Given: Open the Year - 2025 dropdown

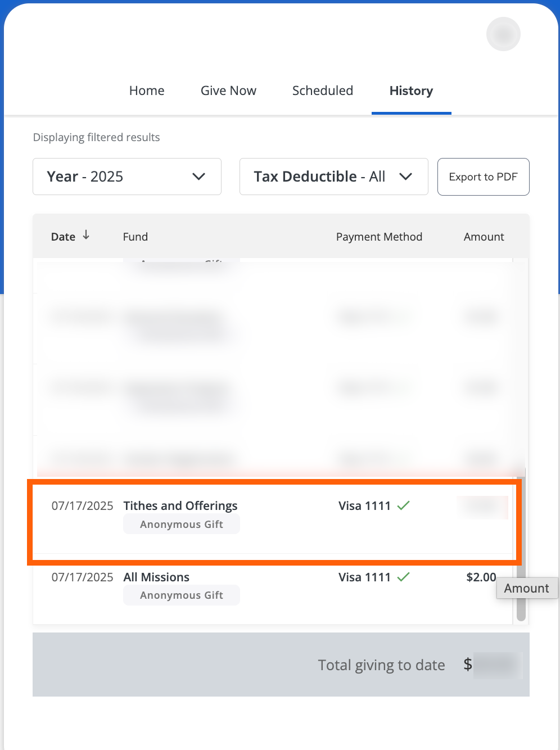Looking at the screenshot, I should pyautogui.click(x=127, y=177).
